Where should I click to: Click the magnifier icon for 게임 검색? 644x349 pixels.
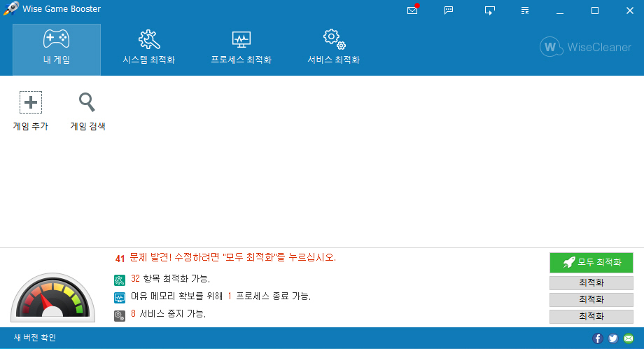coord(87,102)
